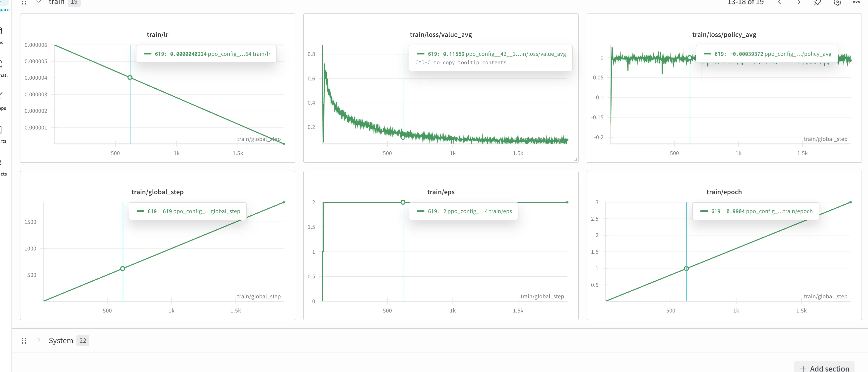Click the train/eps chart title

point(440,192)
